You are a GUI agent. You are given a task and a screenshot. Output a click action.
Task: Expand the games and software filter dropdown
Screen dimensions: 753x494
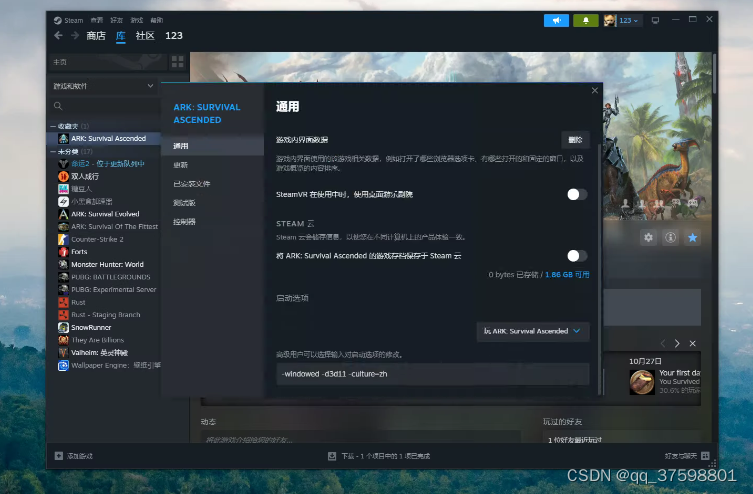[104, 86]
